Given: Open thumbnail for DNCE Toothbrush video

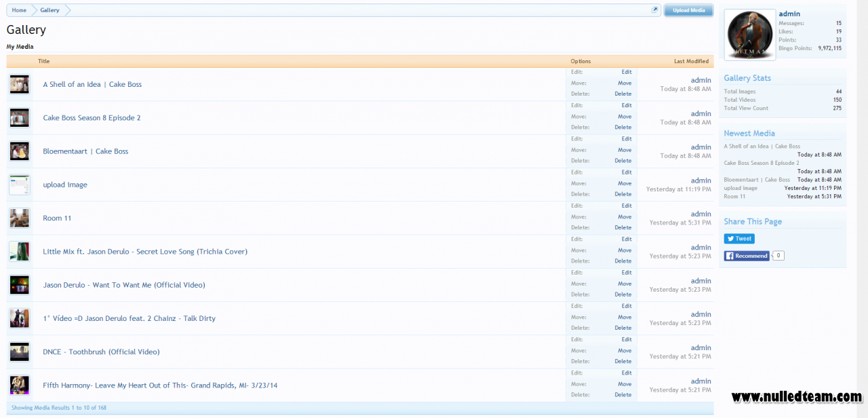Looking at the screenshot, I should (19, 351).
